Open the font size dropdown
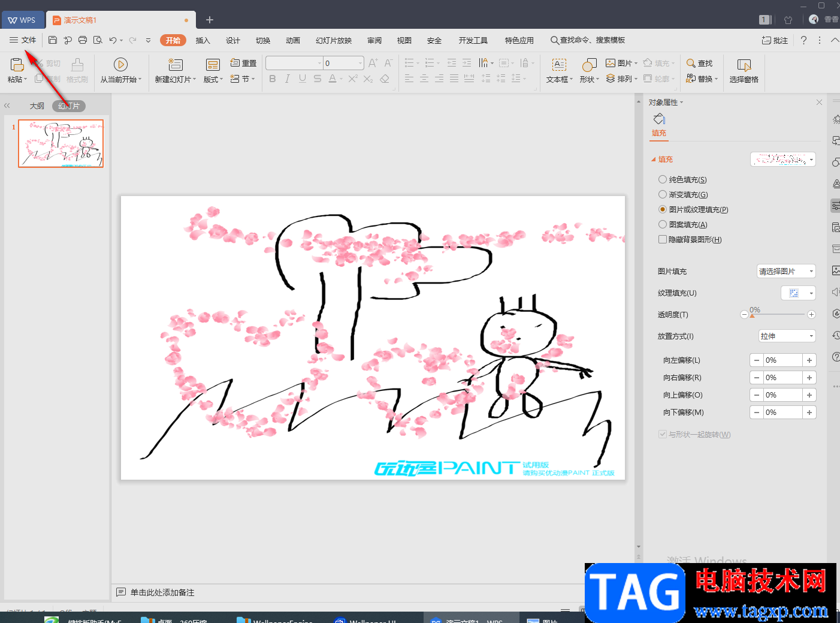 point(360,63)
